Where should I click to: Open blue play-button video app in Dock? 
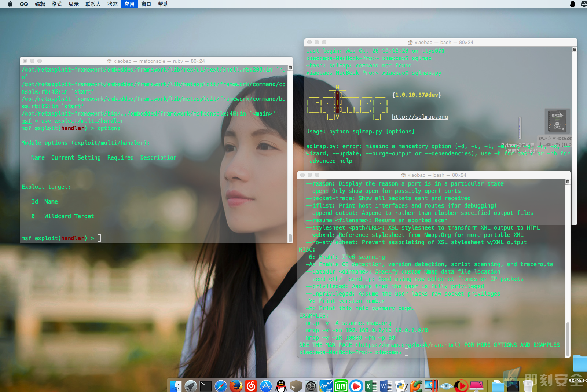356,386
